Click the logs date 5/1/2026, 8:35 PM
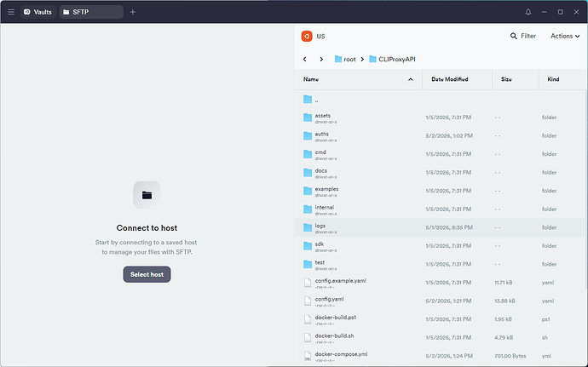Viewport: 588px width, 367px height. [449, 227]
